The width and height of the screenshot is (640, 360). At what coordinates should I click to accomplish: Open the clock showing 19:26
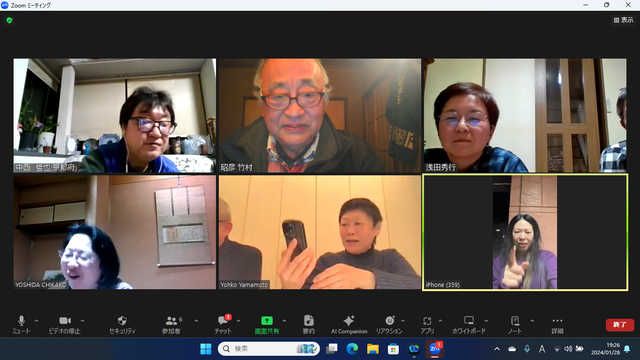point(605,349)
